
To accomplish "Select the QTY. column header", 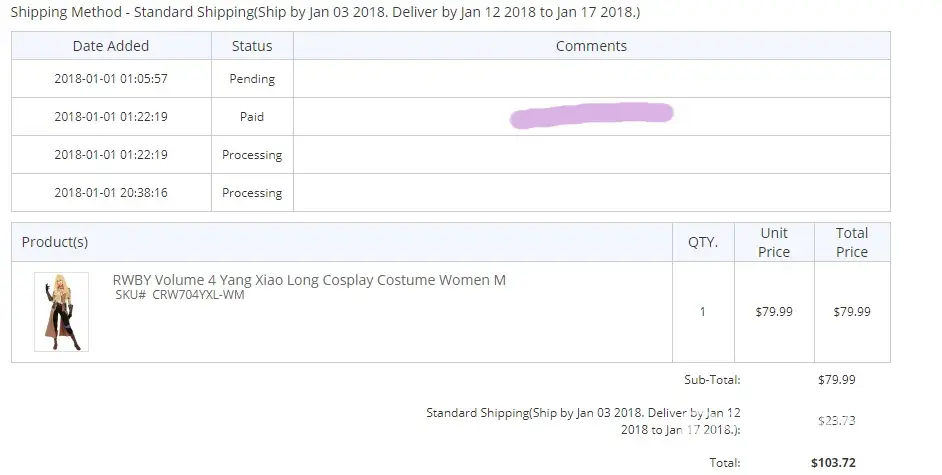I will (x=703, y=242).
